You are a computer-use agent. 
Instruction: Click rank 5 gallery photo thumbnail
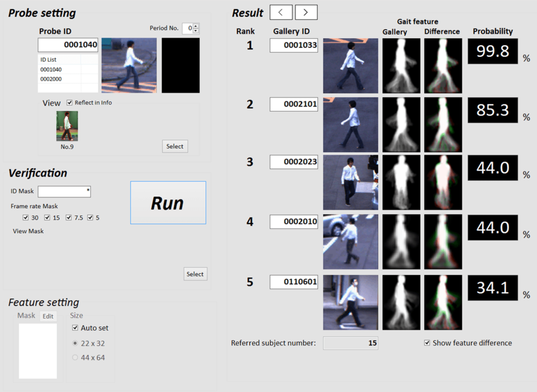(x=350, y=303)
